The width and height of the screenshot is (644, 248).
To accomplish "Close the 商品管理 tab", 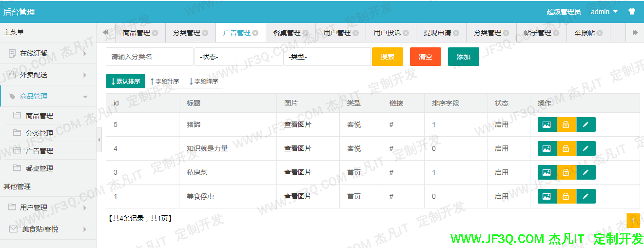I will click(x=155, y=33).
